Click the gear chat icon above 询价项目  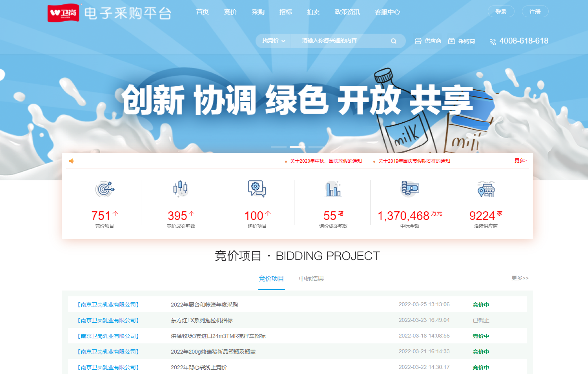click(257, 188)
